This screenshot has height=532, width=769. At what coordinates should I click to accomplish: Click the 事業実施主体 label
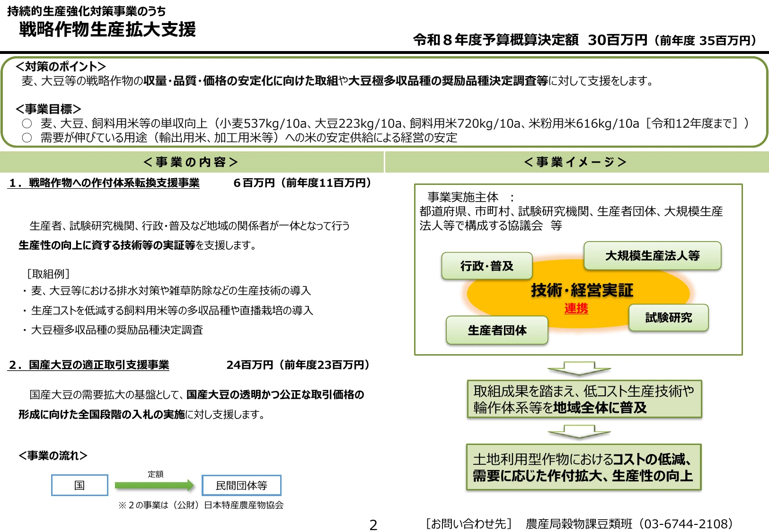click(463, 197)
